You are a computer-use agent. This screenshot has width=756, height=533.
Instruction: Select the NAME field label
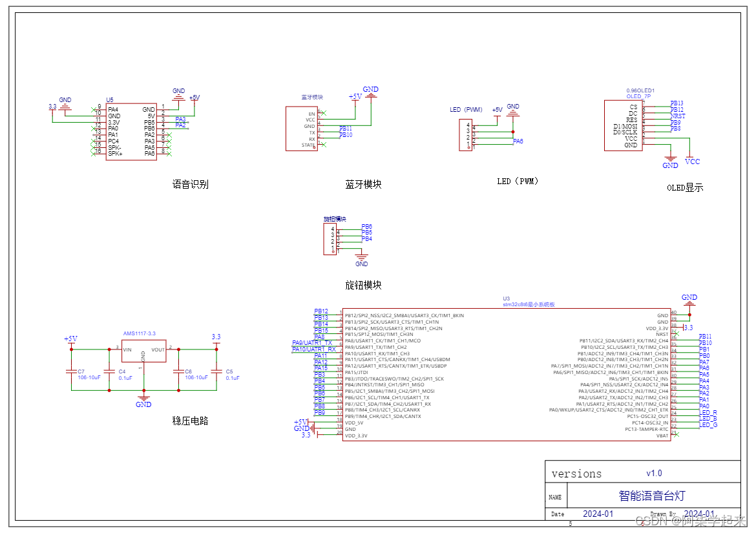(x=555, y=497)
